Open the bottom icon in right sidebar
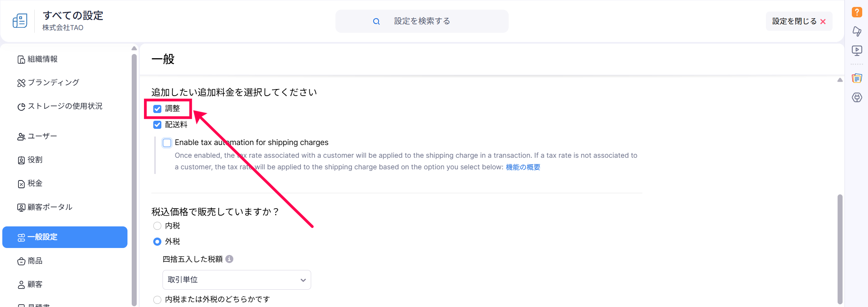Image resolution: width=868 pixels, height=307 pixels. click(857, 98)
